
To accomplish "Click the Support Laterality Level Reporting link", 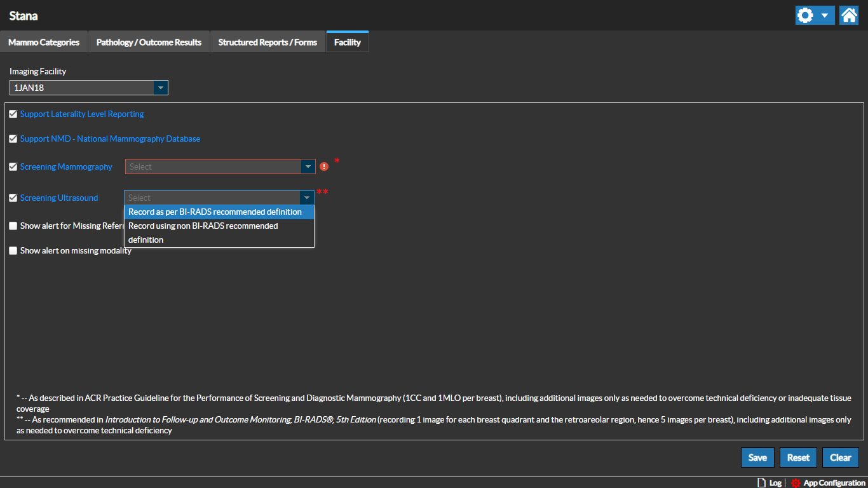I will point(82,114).
